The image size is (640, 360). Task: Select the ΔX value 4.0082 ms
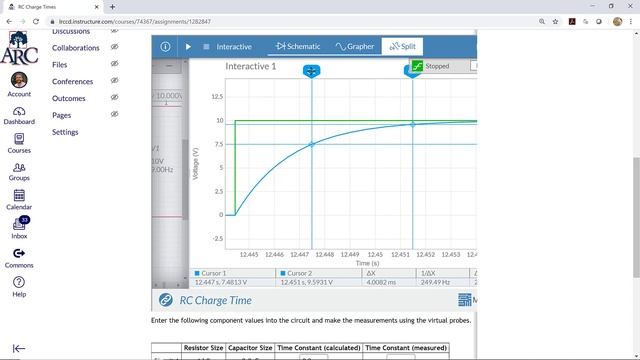click(x=381, y=282)
